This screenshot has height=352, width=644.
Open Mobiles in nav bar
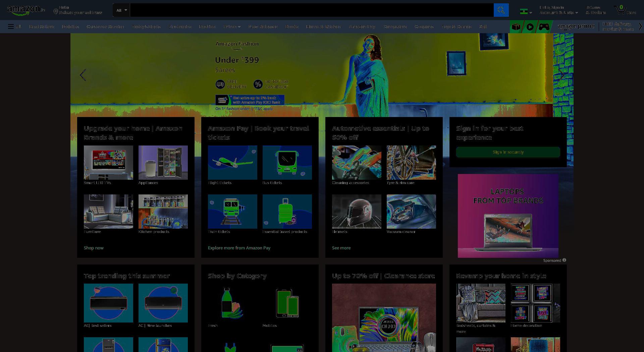click(70, 26)
